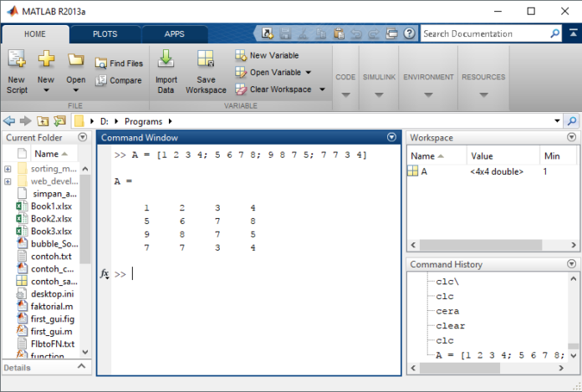The height and width of the screenshot is (392, 582).
Task: Expand the collapsed CODE ribbon section
Action: [345, 94]
